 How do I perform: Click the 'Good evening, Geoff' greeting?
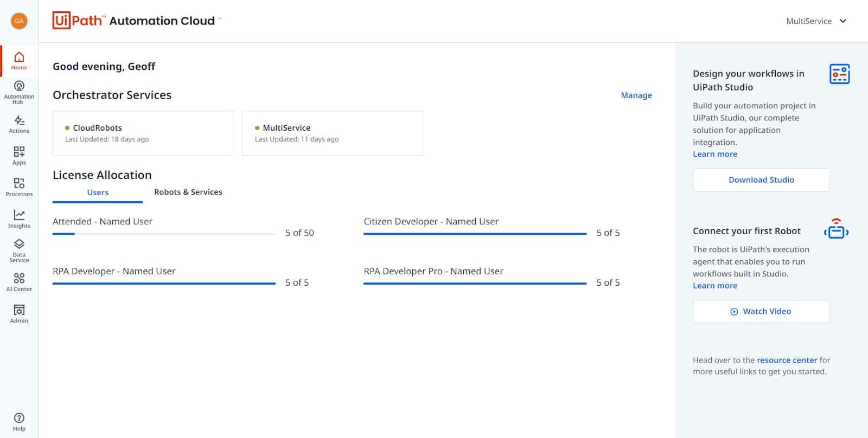104,67
